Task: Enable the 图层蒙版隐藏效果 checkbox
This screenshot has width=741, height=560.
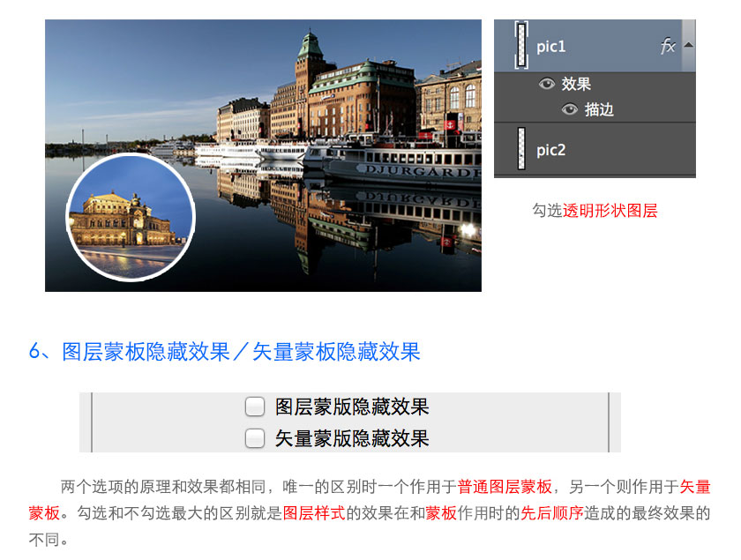Action: click(255, 407)
